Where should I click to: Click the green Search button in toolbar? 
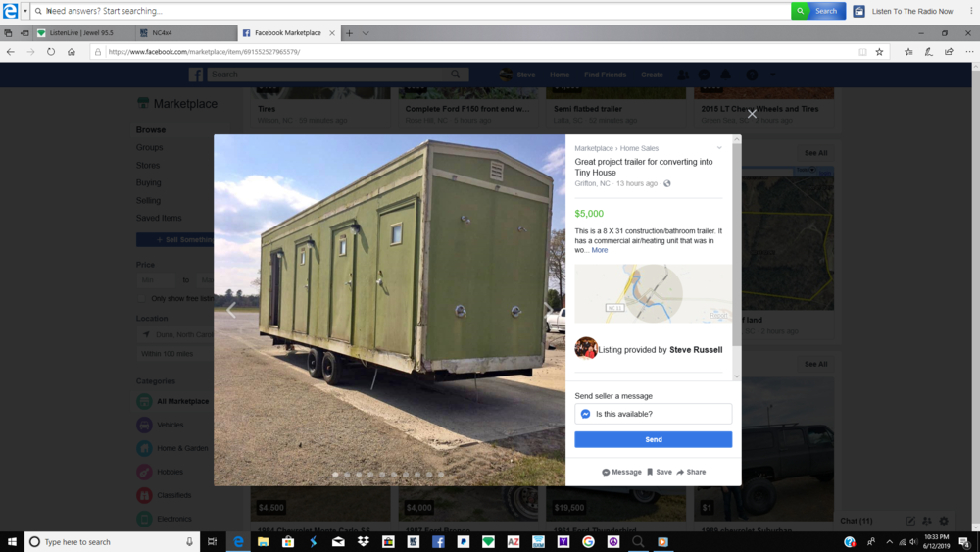[818, 11]
